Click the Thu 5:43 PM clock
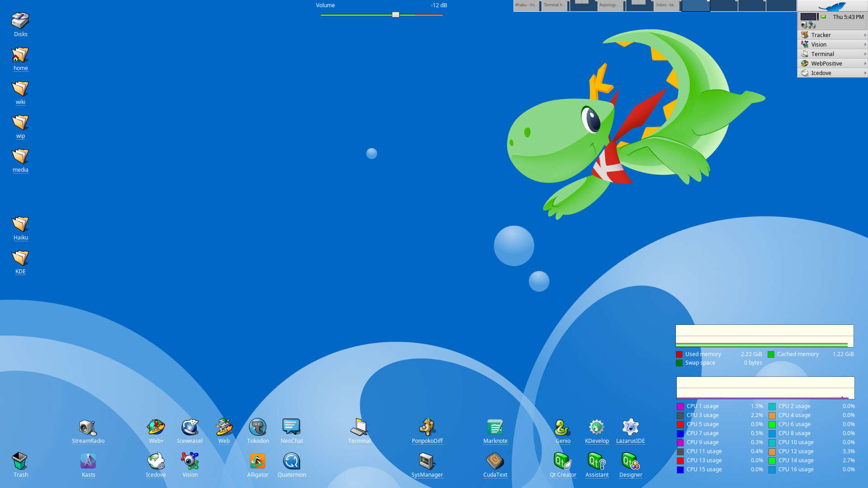 tap(848, 17)
